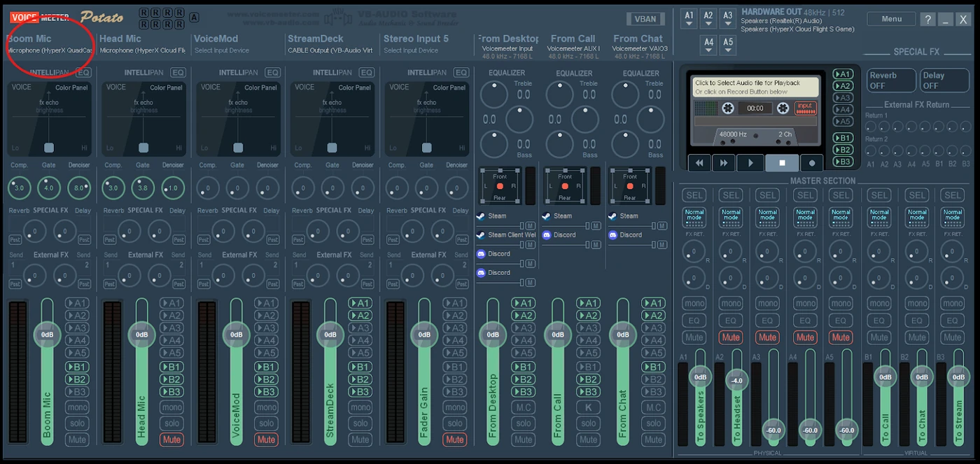Click the Steam icon under From Chat
980x464 pixels.
coord(612,216)
